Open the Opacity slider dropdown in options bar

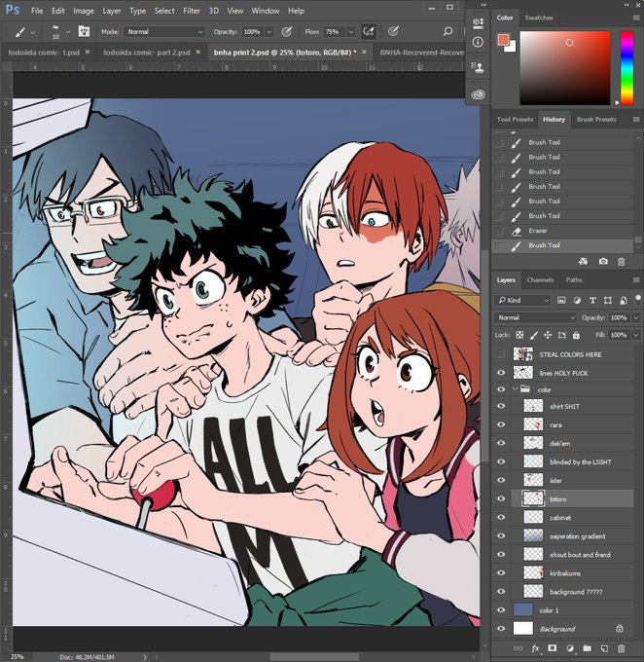click(x=269, y=32)
